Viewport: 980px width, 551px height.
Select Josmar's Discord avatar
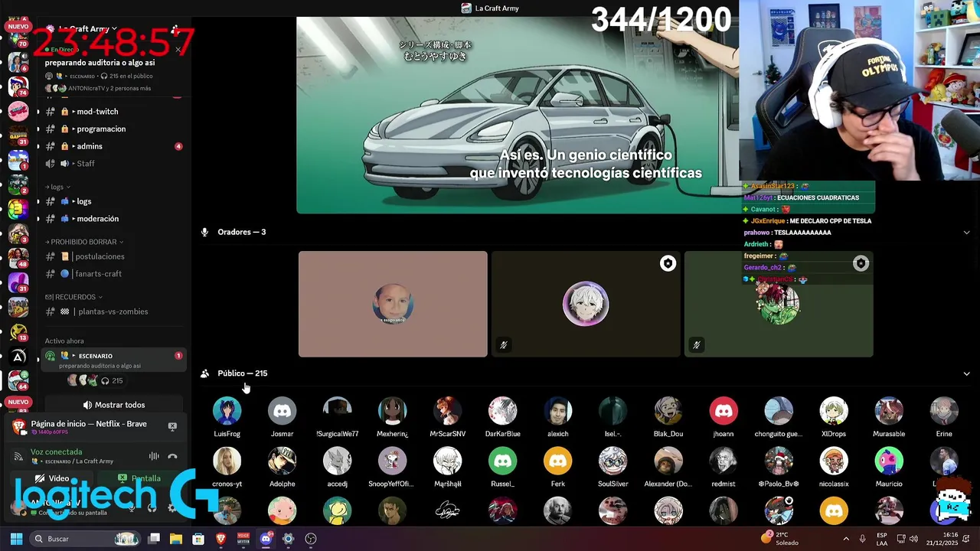point(282,411)
